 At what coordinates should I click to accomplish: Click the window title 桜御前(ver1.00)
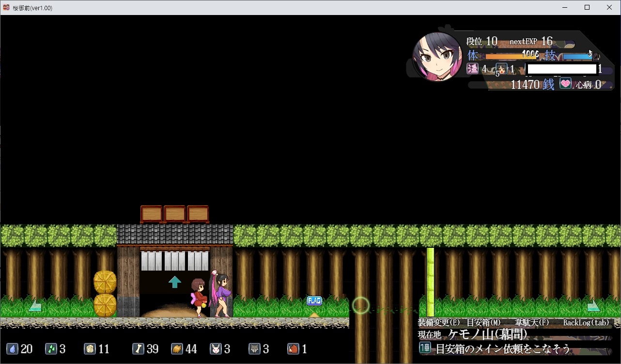(x=32, y=8)
